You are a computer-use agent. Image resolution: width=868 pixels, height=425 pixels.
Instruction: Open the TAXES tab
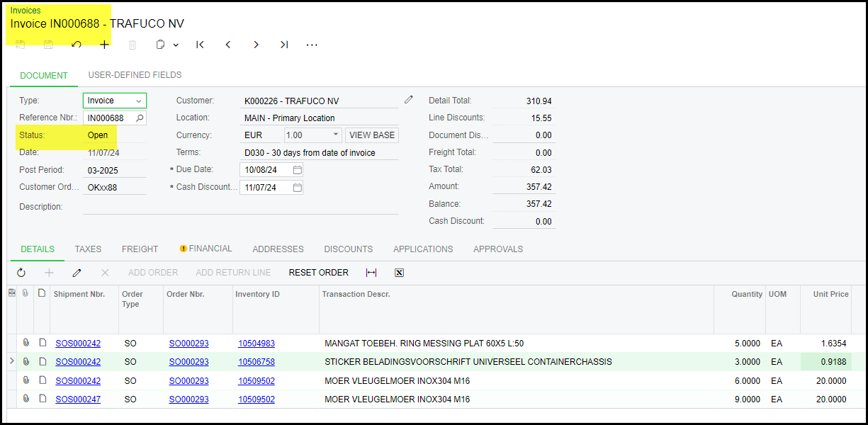88,249
